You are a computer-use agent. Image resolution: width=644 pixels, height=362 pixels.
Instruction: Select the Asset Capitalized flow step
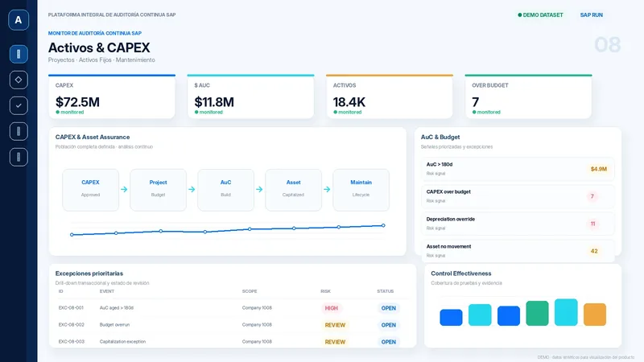tap(293, 190)
